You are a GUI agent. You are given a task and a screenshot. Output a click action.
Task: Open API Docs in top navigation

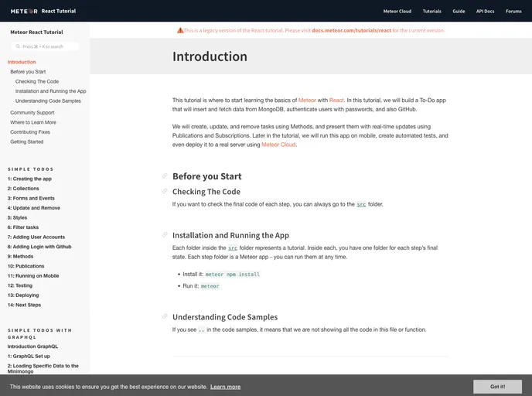(485, 11)
